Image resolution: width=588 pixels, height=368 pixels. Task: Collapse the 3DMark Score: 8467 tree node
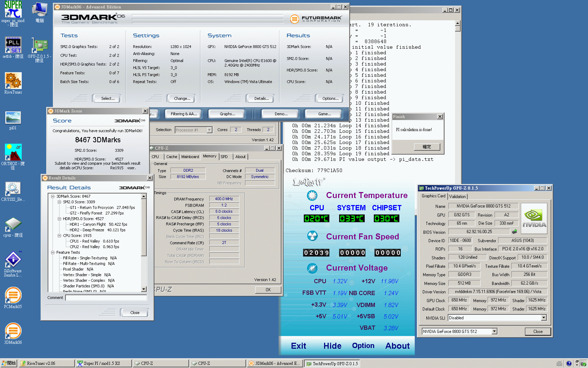point(53,196)
